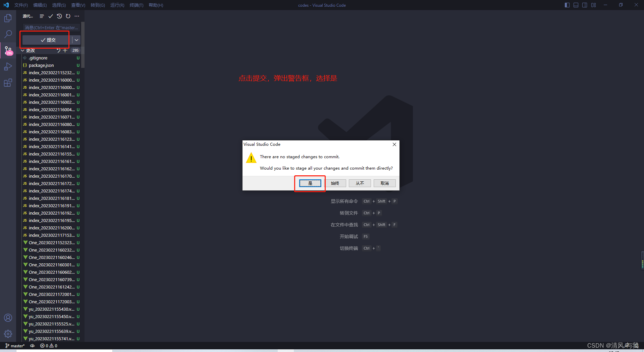Select file index_2023022116004...
The image size is (644, 352).
50,109
